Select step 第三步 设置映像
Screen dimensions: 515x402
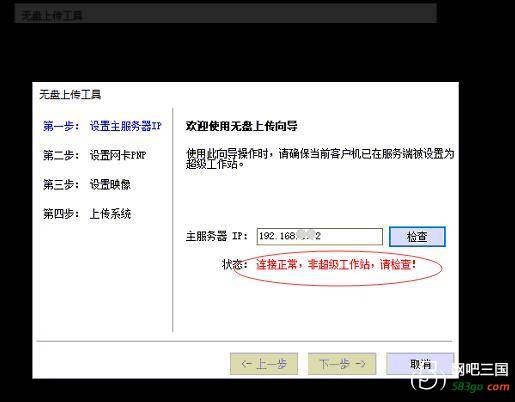tap(87, 184)
